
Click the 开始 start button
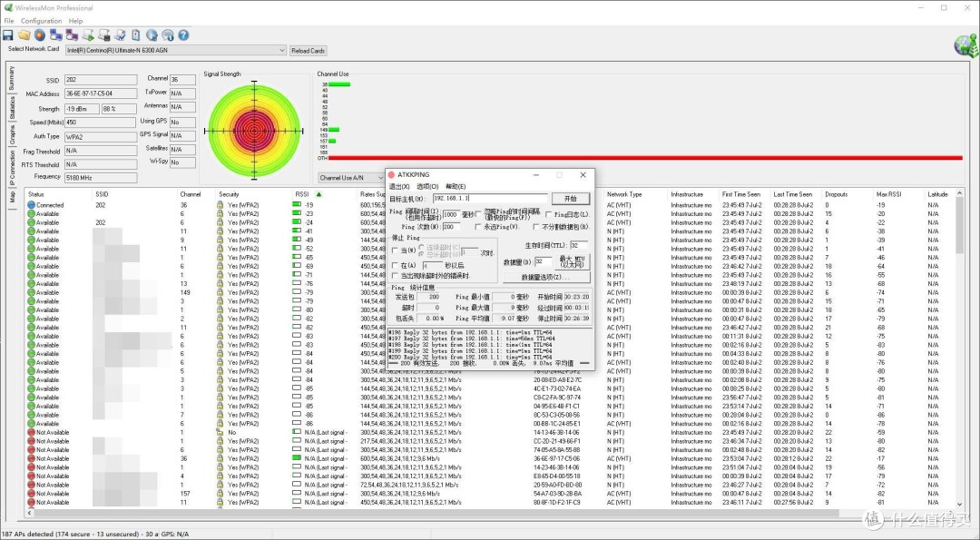pyautogui.click(x=570, y=199)
